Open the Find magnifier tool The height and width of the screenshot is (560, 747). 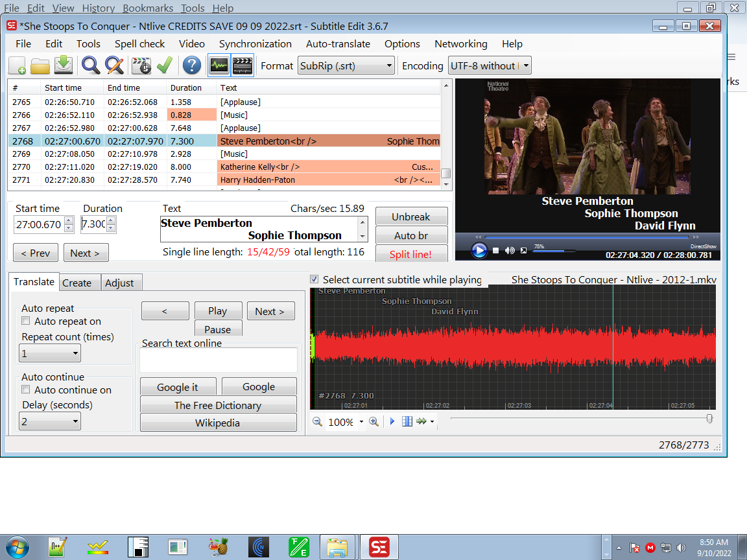91,65
